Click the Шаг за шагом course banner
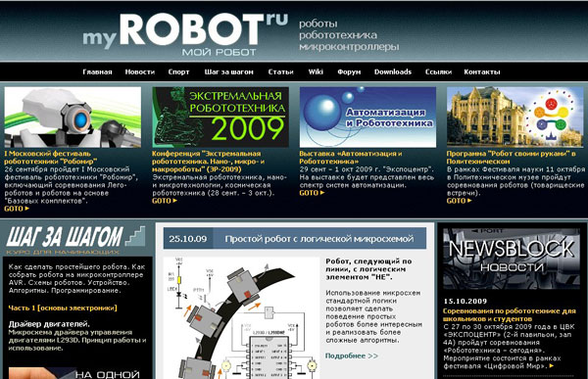588x379 pixels. click(75, 240)
